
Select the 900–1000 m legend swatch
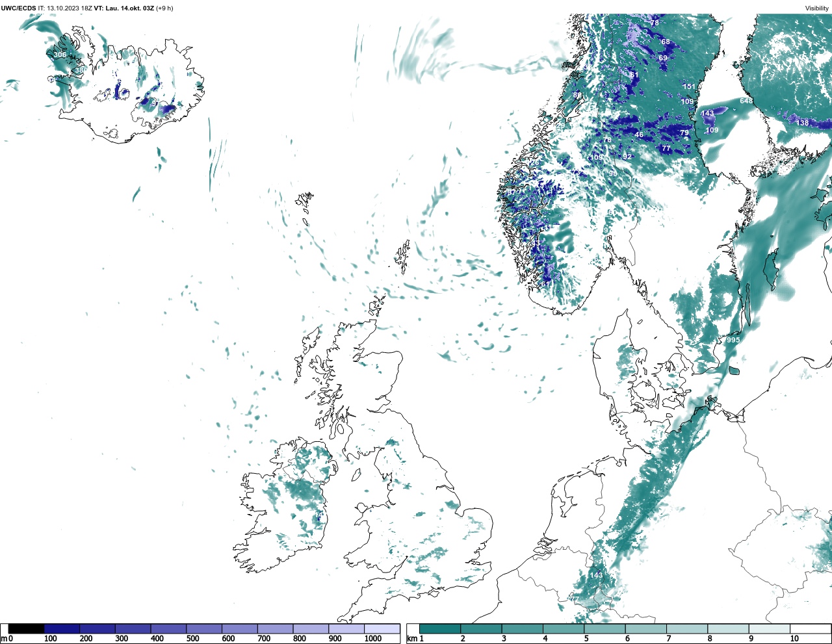346,628
